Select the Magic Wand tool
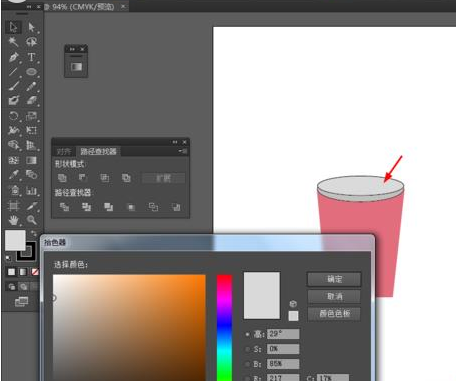456x381 pixels. tap(13, 42)
